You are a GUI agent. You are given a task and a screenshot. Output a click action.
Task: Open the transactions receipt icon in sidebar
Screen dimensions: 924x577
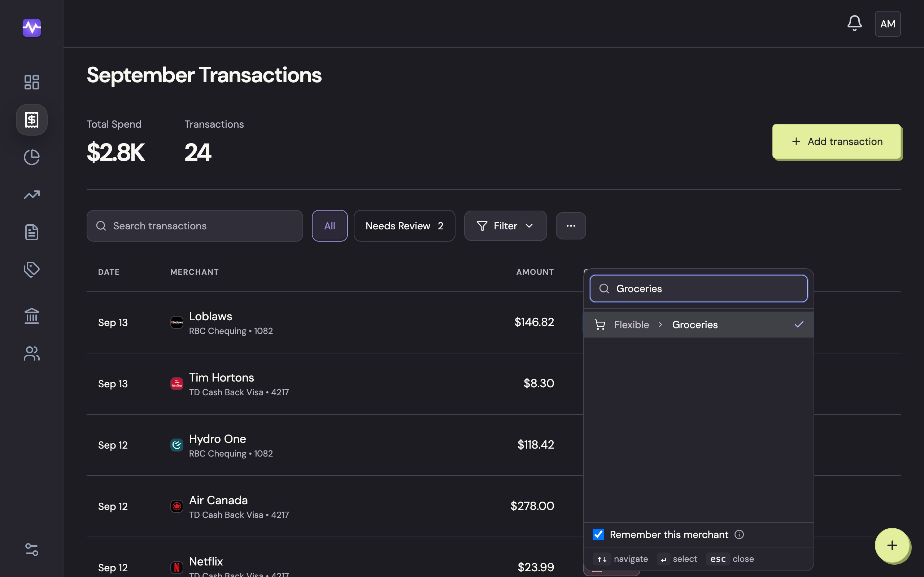tap(32, 120)
